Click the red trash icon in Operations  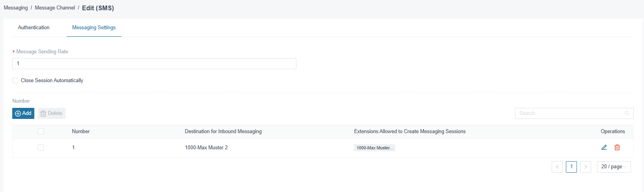[x=617, y=147]
